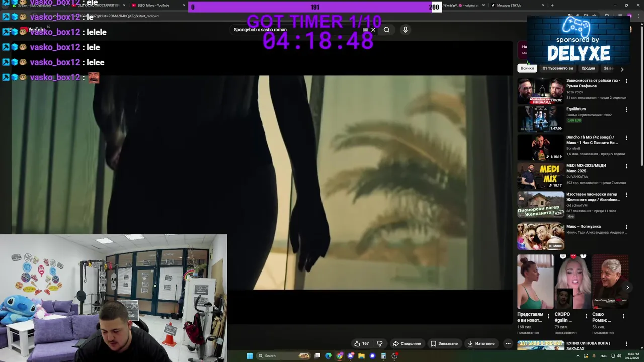Open options menu for Зависимостта от райски газ
The width and height of the screenshot is (644, 362).
(x=626, y=81)
